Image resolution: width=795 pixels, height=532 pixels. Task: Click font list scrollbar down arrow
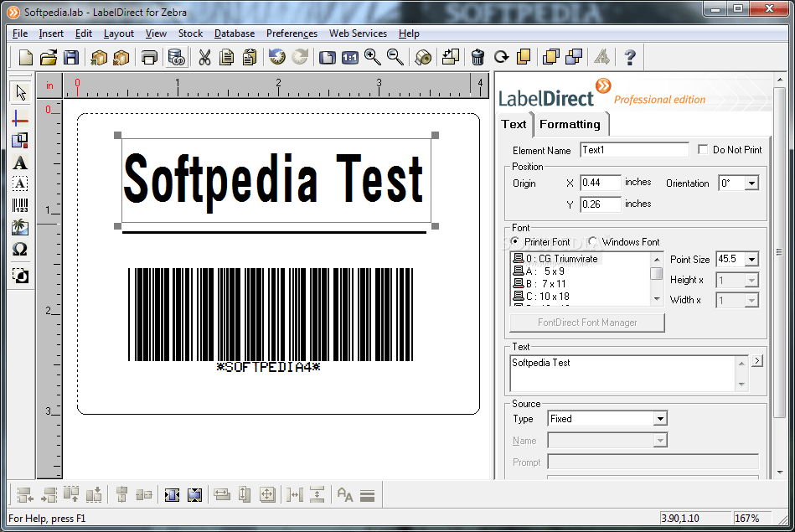click(x=657, y=299)
